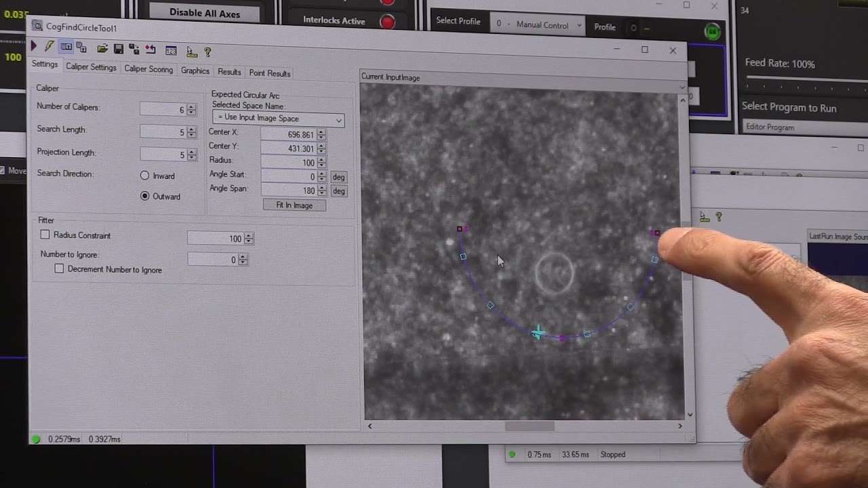Adjust the Radius spinner in Expected Circular Arc
Image resolution: width=868 pixels, height=488 pixels.
tap(321, 163)
